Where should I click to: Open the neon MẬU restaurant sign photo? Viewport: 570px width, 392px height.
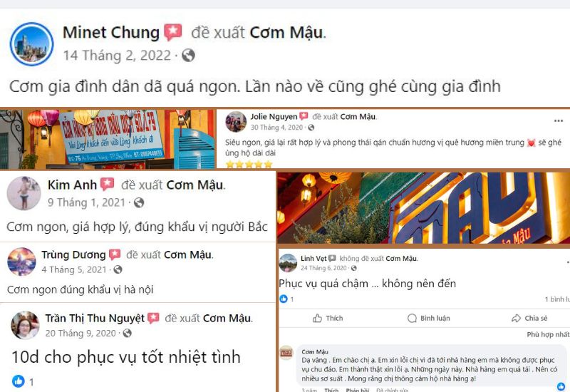pyautogui.click(x=423, y=207)
